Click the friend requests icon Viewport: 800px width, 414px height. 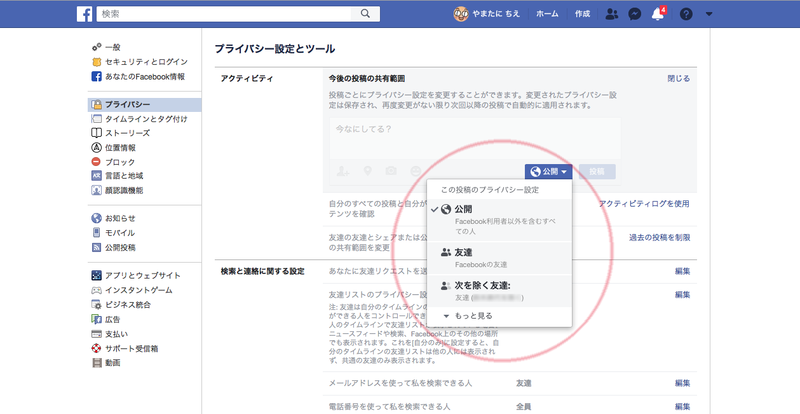point(611,14)
